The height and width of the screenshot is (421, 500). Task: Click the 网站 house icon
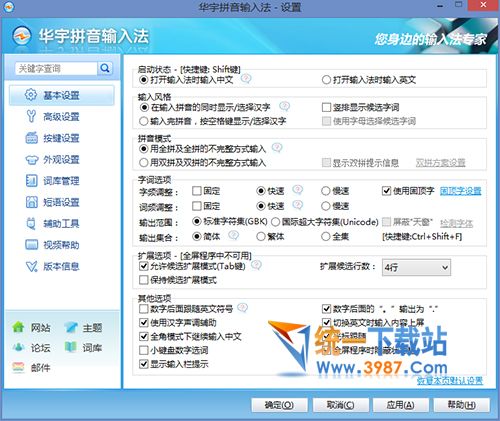pos(19,327)
